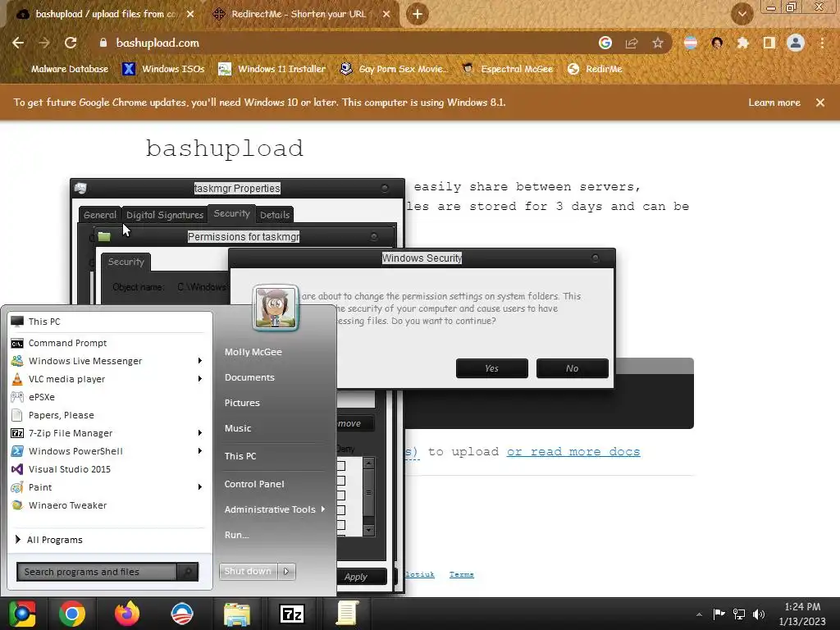Reload the bashupload page
The width and height of the screenshot is (840, 630).
71,43
